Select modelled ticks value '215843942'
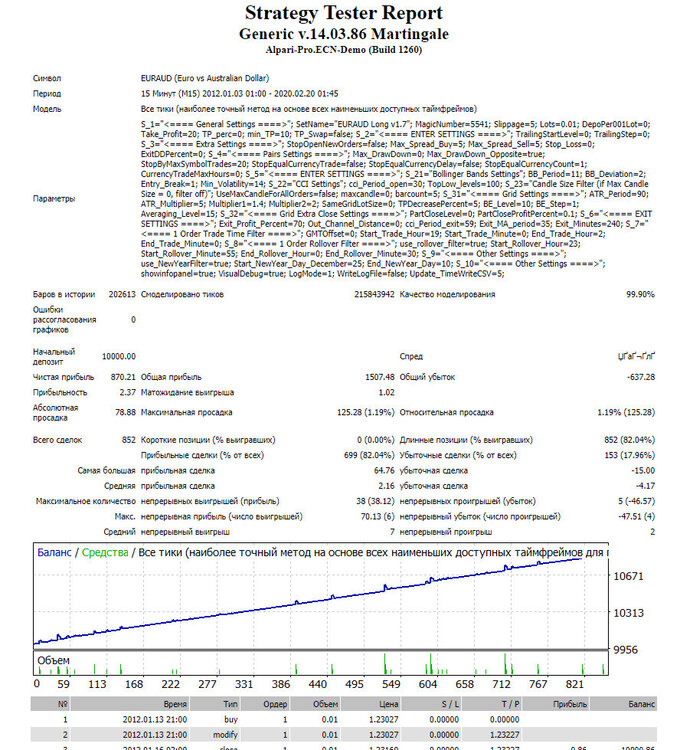This screenshot has width=680, height=750. pos(374,294)
